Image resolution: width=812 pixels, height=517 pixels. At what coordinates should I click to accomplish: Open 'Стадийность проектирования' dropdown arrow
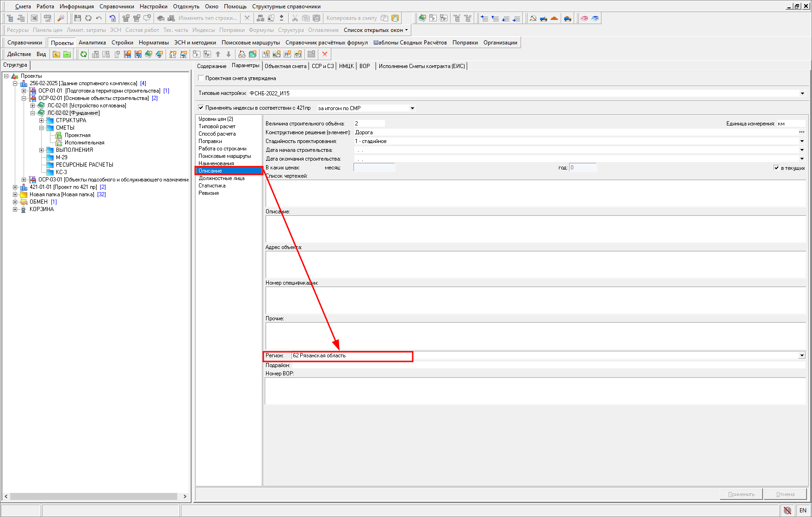pos(802,141)
